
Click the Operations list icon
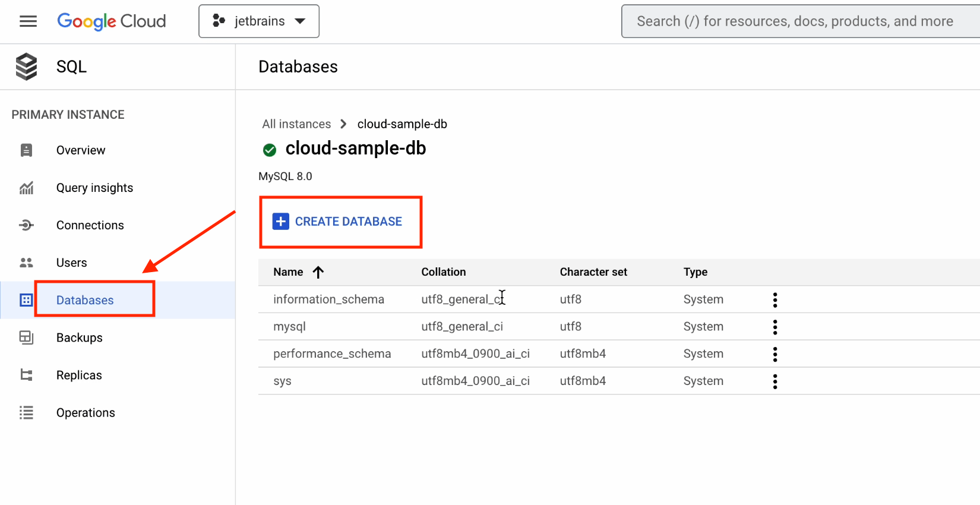(26, 412)
